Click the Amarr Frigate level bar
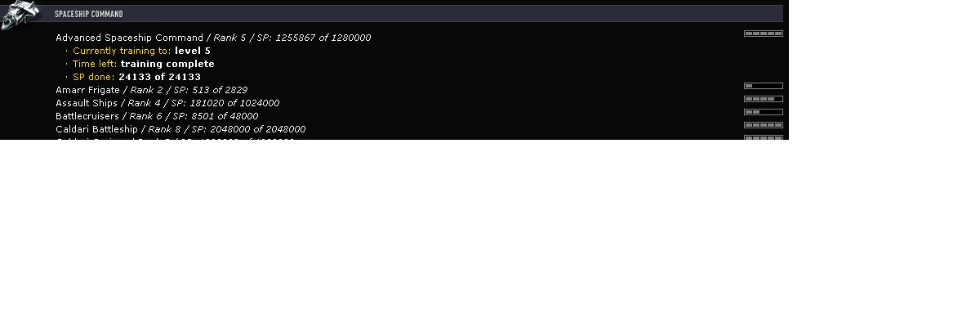980x327 pixels. pyautogui.click(x=764, y=86)
